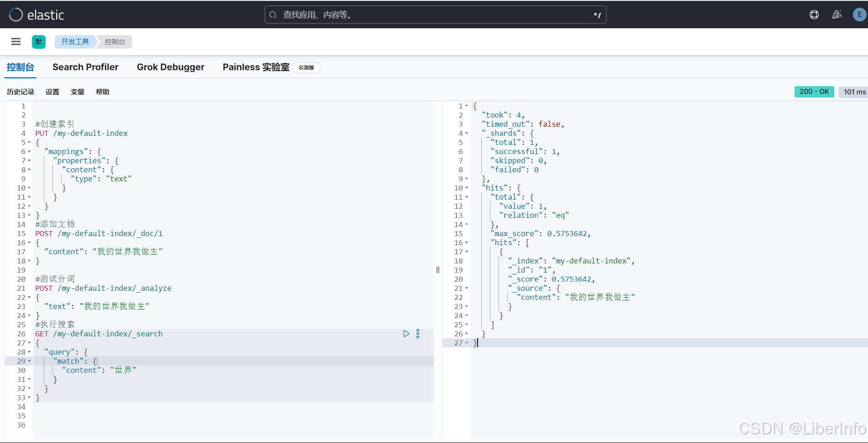This screenshot has height=443, width=868.
Task: Open the newsfeed celebration icon
Action: [837, 15]
